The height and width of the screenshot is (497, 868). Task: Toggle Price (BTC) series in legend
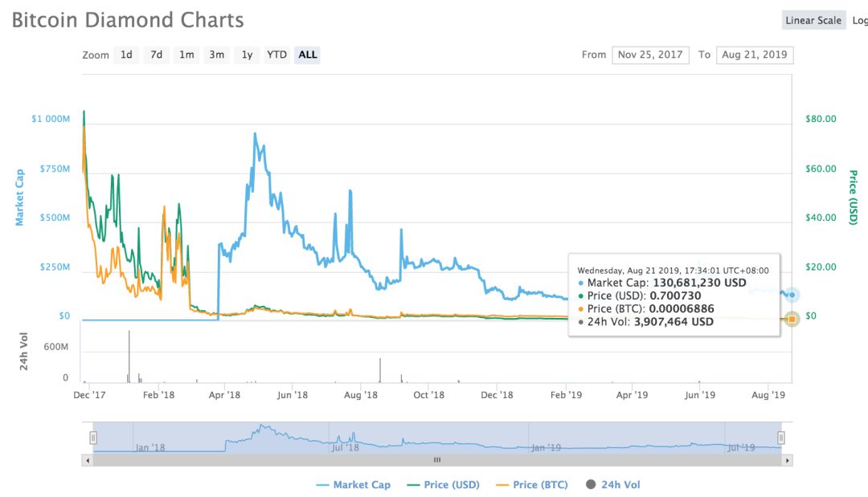pyautogui.click(x=532, y=485)
